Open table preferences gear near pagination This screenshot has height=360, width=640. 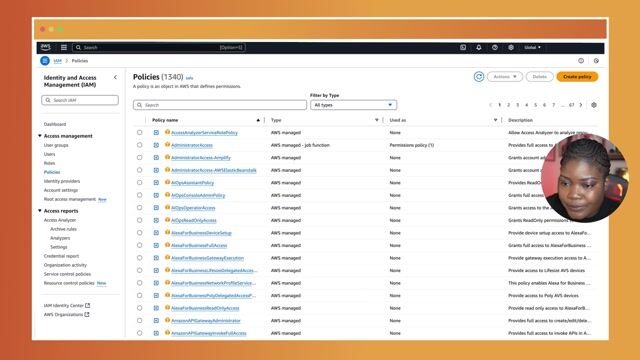[594, 105]
